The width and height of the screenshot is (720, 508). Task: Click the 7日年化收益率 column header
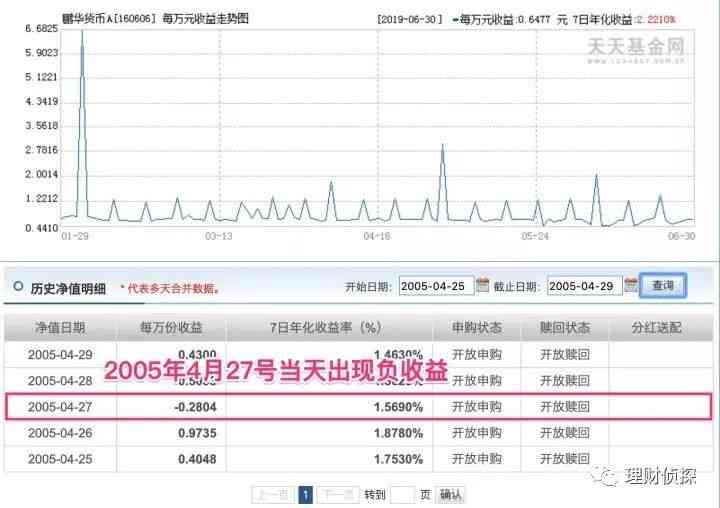(x=326, y=328)
